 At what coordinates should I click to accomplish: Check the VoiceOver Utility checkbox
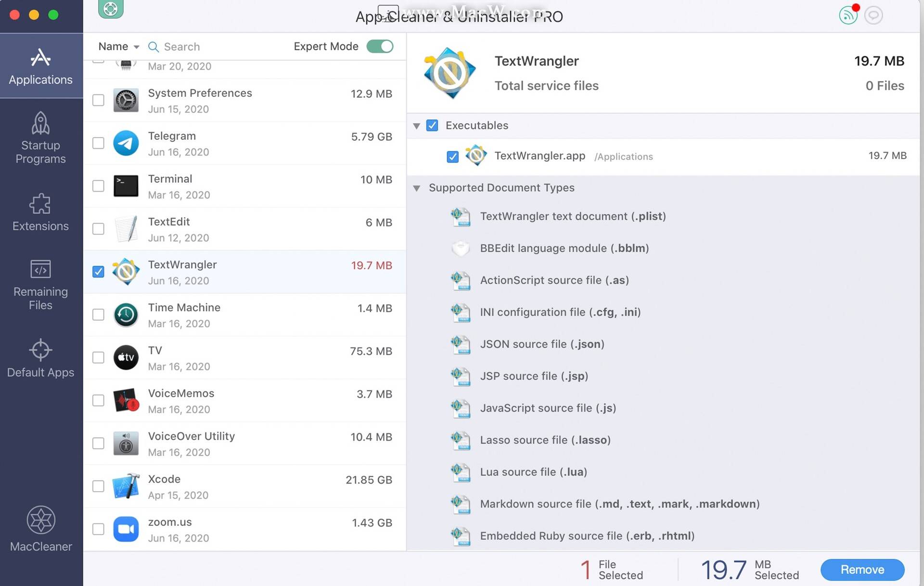(98, 443)
